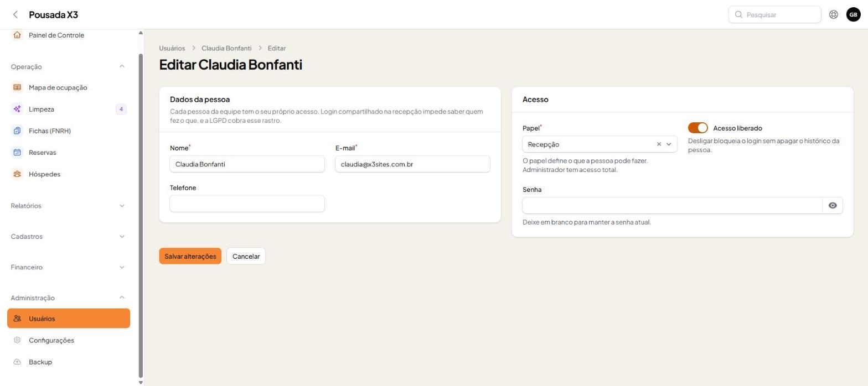Expand the Cadastros sidebar group
The width and height of the screenshot is (868, 386).
69,236
